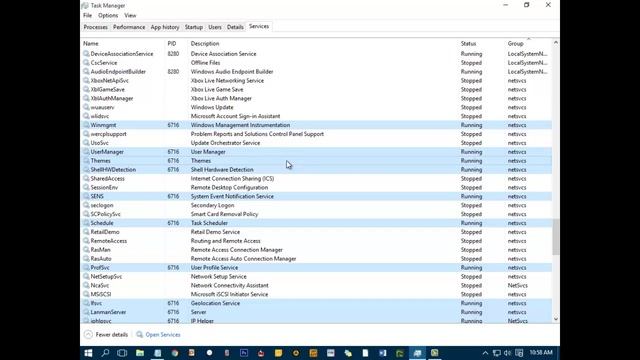The height and width of the screenshot is (360, 640).
Task: Select the RetailDemo service name
Action: pyautogui.click(x=105, y=232)
